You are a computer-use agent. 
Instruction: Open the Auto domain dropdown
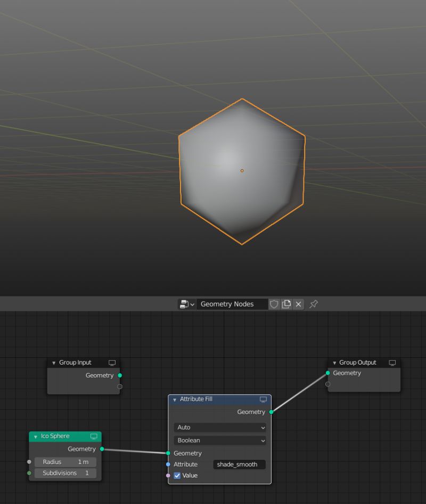[x=219, y=427]
